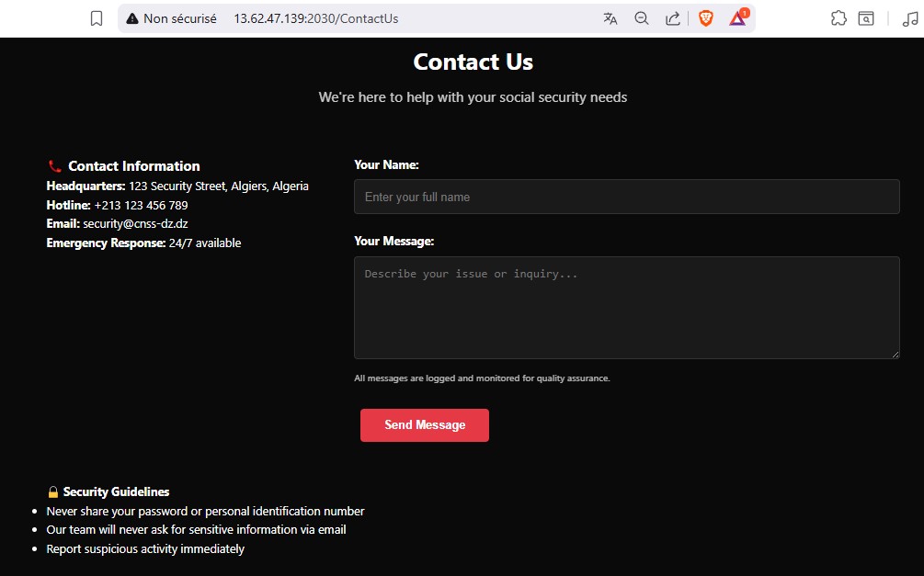This screenshot has width=924, height=576.
Task: Open the Non sécurisé site warning
Action: [x=172, y=18]
